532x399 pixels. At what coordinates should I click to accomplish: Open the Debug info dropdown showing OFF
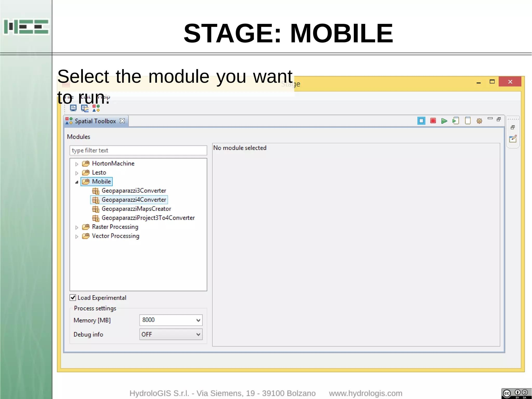pyautogui.click(x=171, y=334)
